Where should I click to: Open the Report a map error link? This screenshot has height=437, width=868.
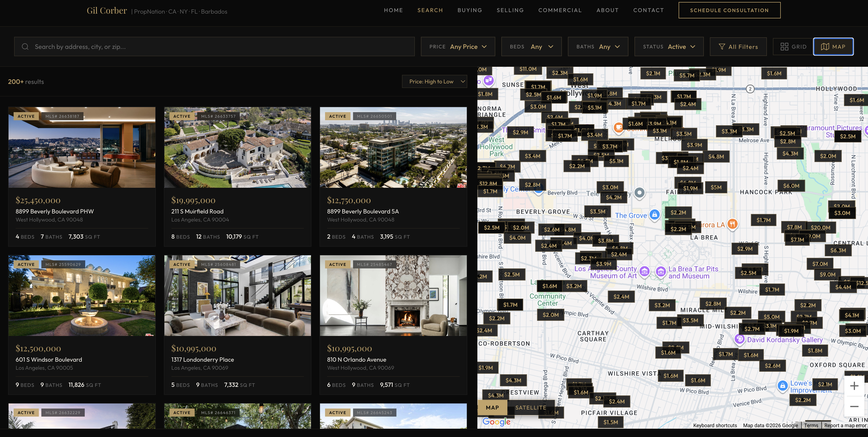(x=846, y=425)
